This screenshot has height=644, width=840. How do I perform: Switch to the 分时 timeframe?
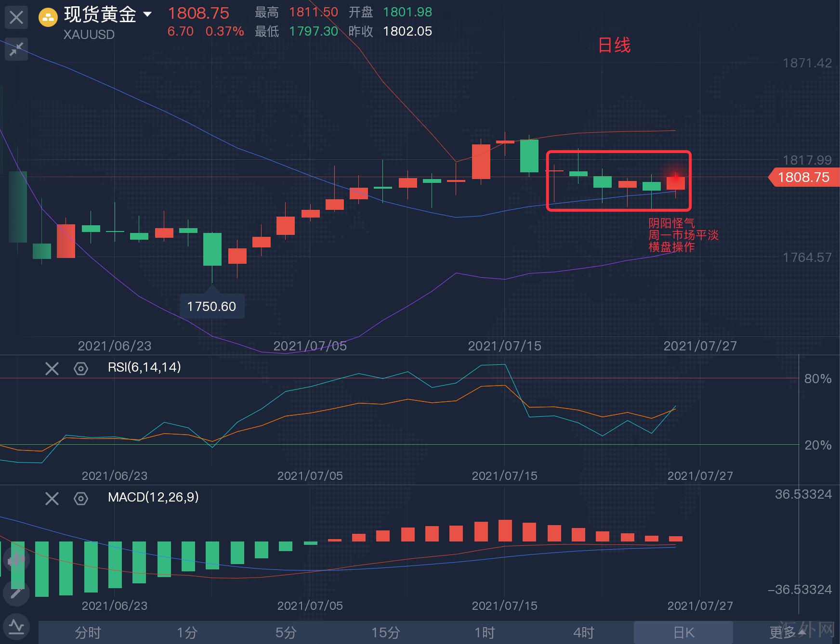(88, 632)
